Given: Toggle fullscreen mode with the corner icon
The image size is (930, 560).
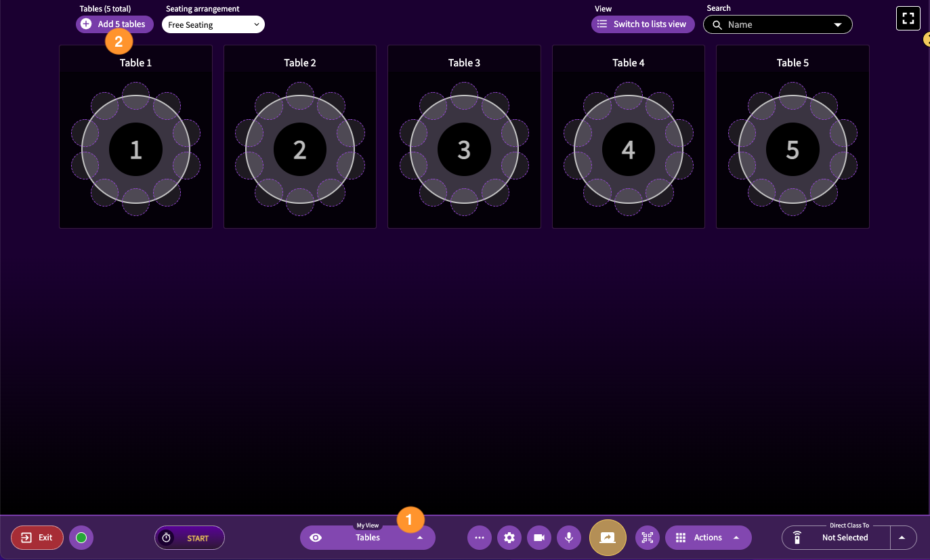Looking at the screenshot, I should (908, 18).
